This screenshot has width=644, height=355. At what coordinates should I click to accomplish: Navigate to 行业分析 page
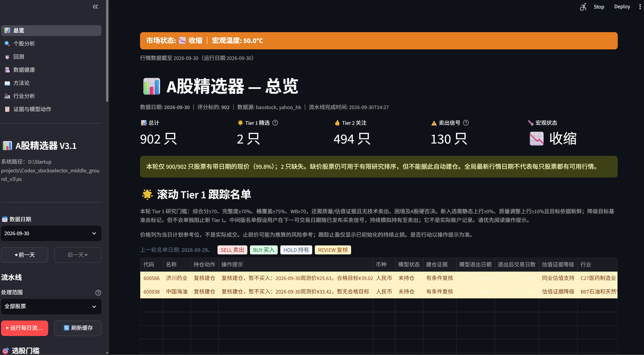51,96
